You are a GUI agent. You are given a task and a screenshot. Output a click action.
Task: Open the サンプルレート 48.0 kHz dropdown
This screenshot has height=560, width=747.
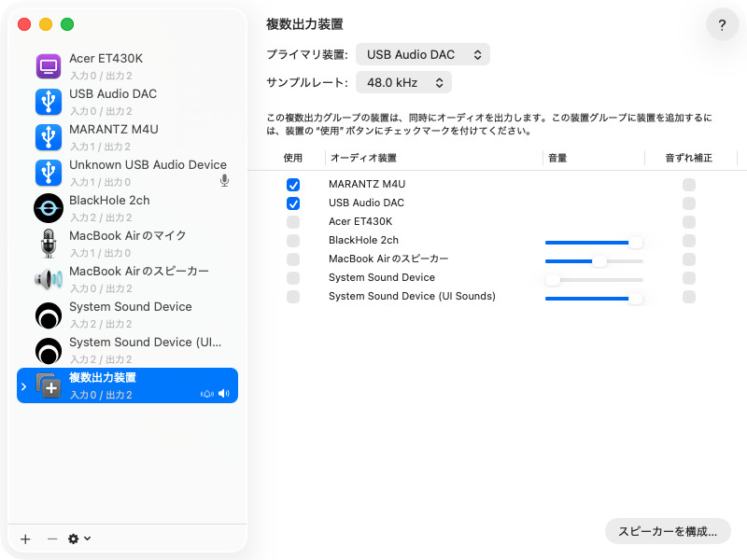tap(404, 83)
